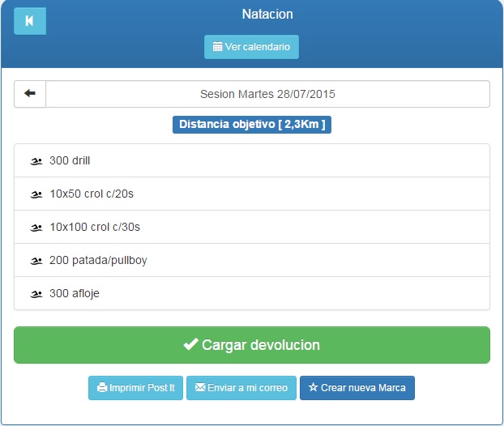Select the 300 drill exercise text
This screenshot has height=426, width=504.
pyautogui.click(x=70, y=161)
